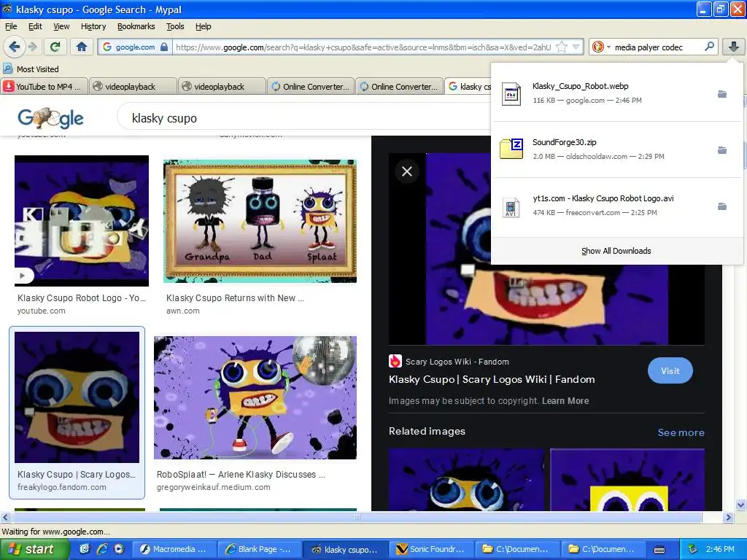This screenshot has width=747, height=560.
Task: Open containing folder for the Robot Logo.avi download
Action: click(x=722, y=206)
